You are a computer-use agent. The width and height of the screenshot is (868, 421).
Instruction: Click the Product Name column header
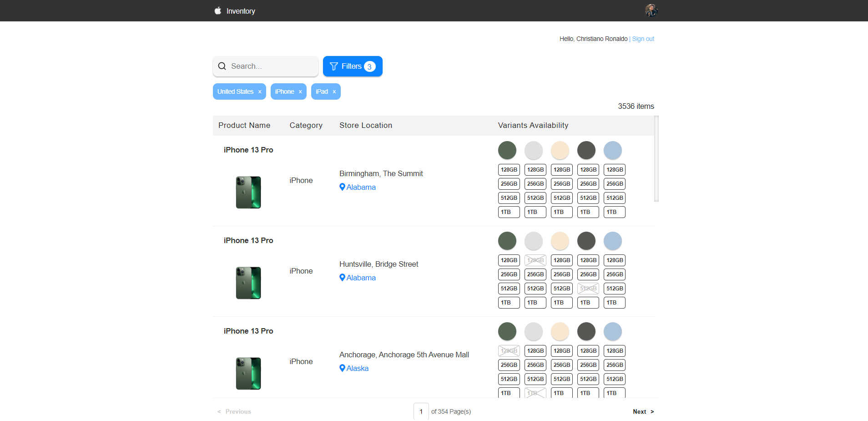tap(244, 125)
